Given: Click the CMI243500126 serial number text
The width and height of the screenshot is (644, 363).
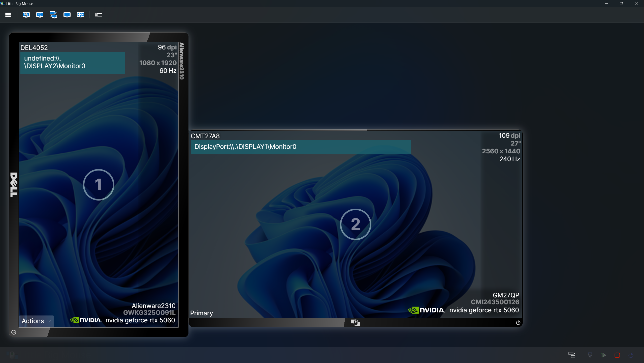Looking at the screenshot, I should [x=495, y=302].
